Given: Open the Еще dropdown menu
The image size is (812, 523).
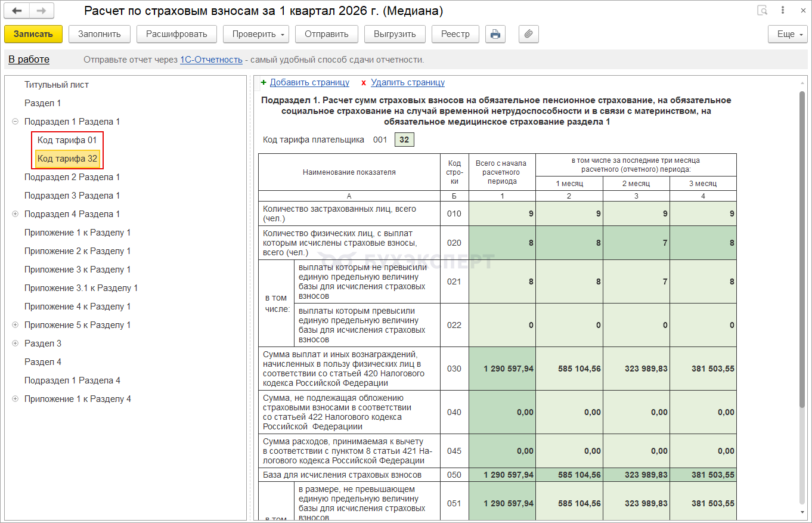Looking at the screenshot, I should (x=787, y=34).
